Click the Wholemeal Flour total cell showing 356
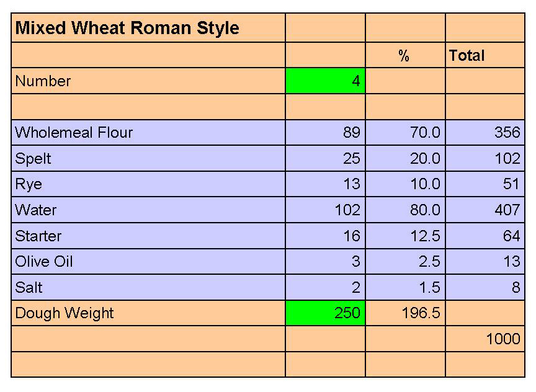Screen dimensions: 536x392 485,132
